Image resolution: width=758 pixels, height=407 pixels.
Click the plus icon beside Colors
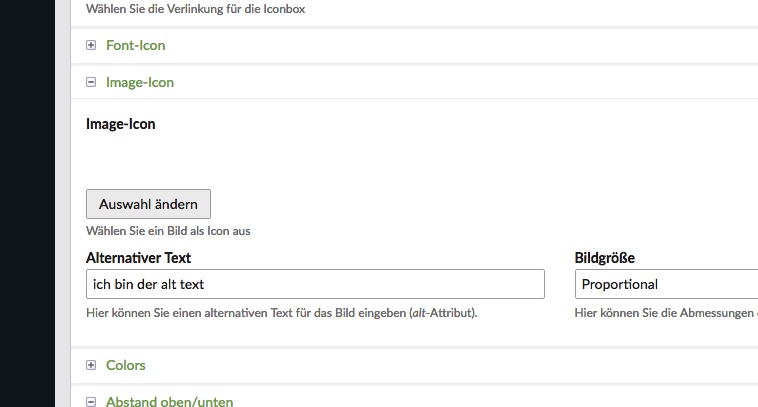[91, 365]
